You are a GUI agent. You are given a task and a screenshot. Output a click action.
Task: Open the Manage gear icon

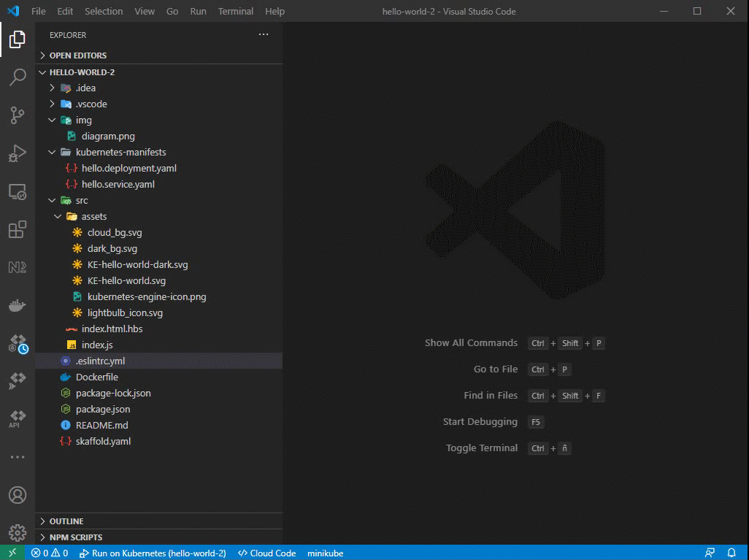pyautogui.click(x=18, y=533)
